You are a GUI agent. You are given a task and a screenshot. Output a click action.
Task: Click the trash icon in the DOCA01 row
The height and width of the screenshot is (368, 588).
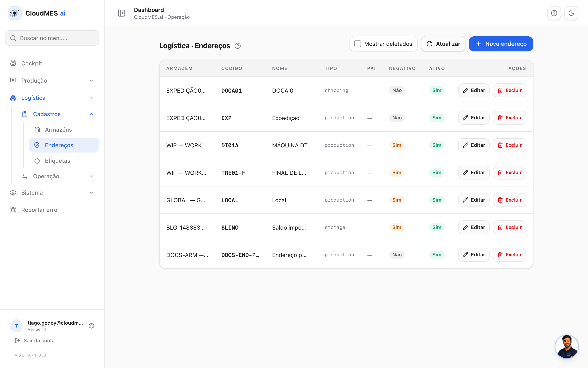500,91
